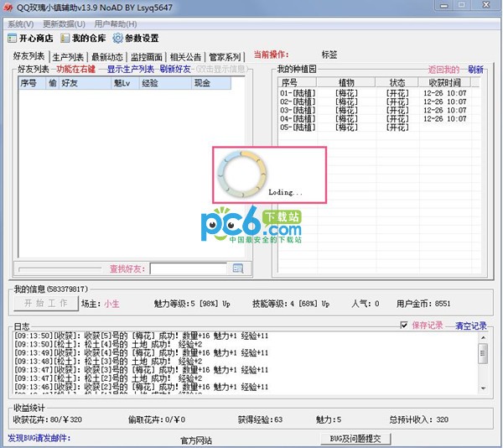Click the log scrollbar thumb

(483, 354)
